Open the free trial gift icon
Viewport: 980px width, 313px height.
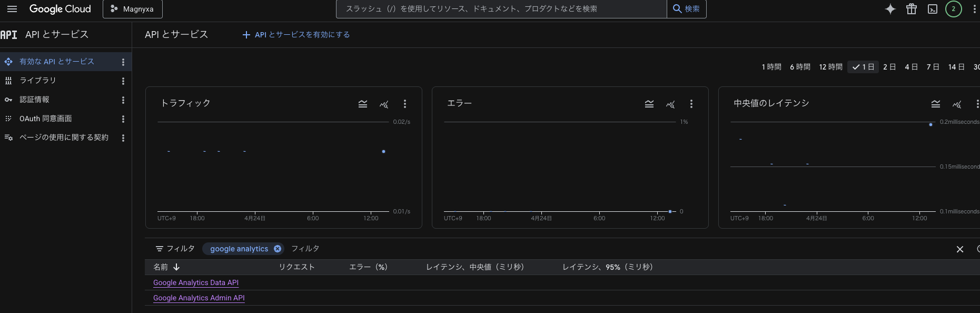tap(911, 9)
